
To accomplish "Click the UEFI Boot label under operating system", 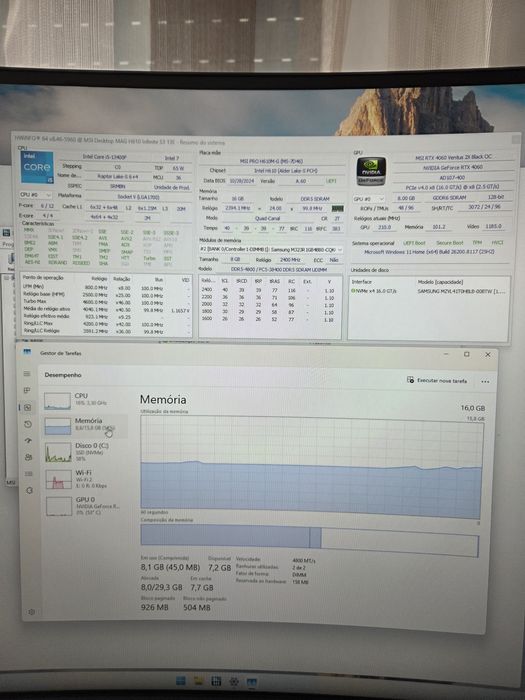I will pyautogui.click(x=414, y=243).
